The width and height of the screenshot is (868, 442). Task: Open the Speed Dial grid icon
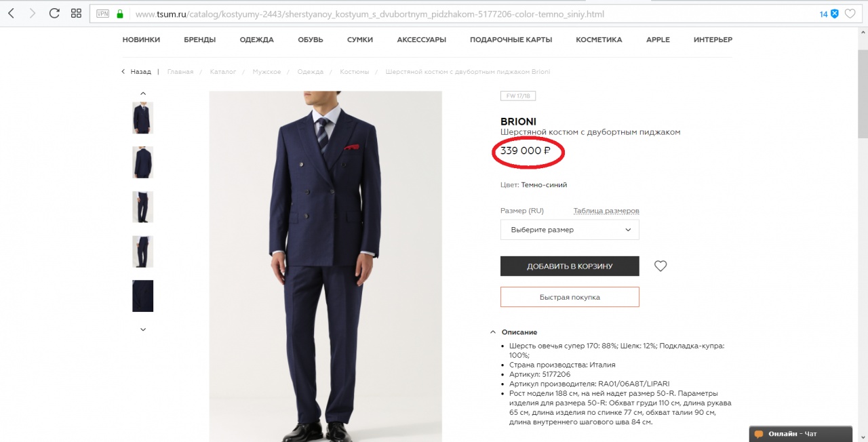point(76,14)
